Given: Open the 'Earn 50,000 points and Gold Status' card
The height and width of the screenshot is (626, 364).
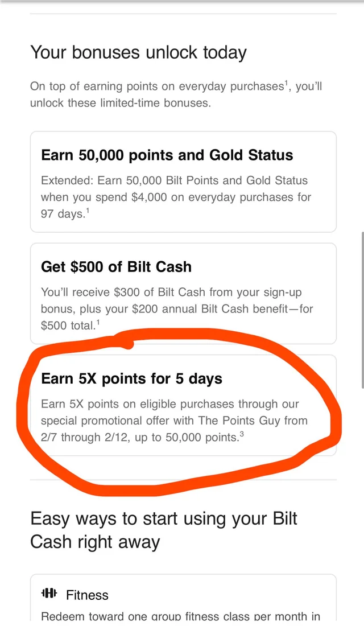Looking at the screenshot, I should 183,182.
